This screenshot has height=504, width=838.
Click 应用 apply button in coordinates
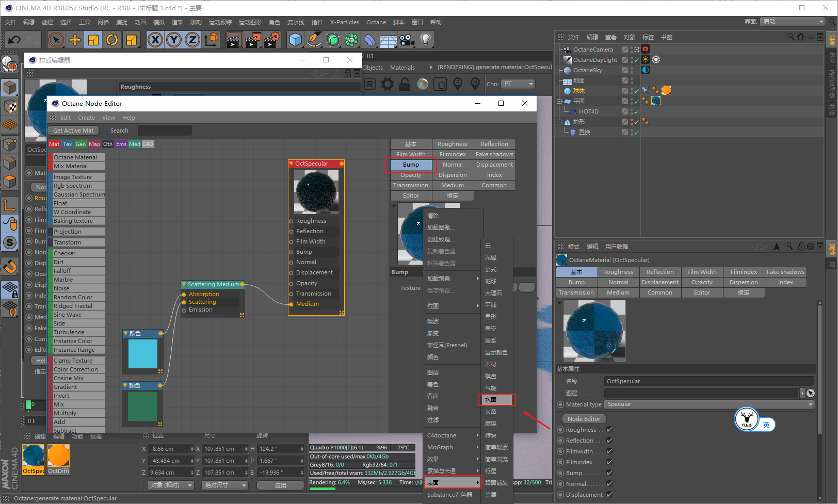tap(280, 485)
